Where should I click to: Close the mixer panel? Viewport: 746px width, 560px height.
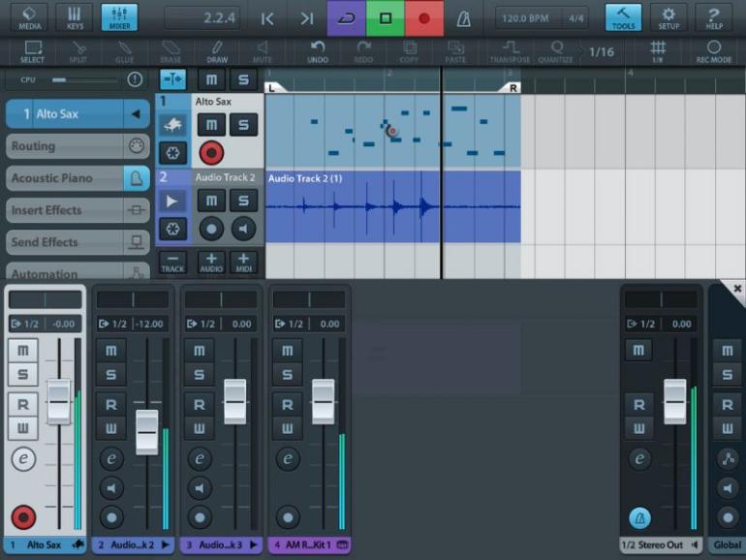click(737, 288)
